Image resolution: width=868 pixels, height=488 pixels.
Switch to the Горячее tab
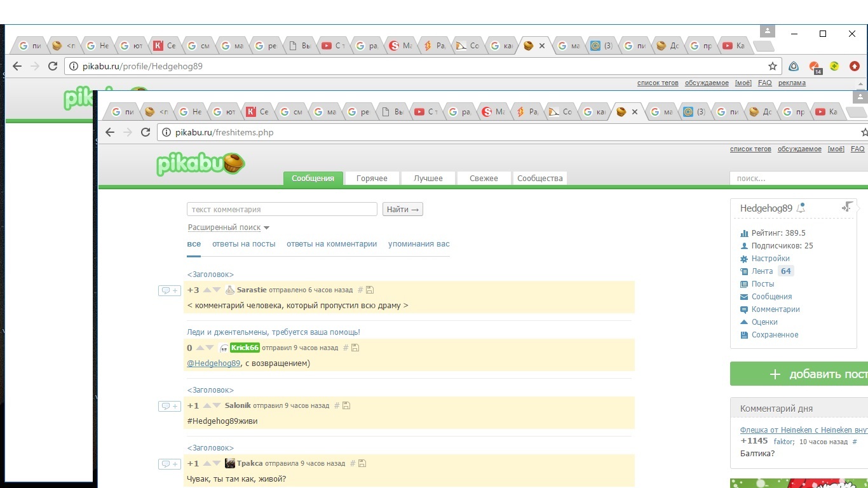click(372, 179)
